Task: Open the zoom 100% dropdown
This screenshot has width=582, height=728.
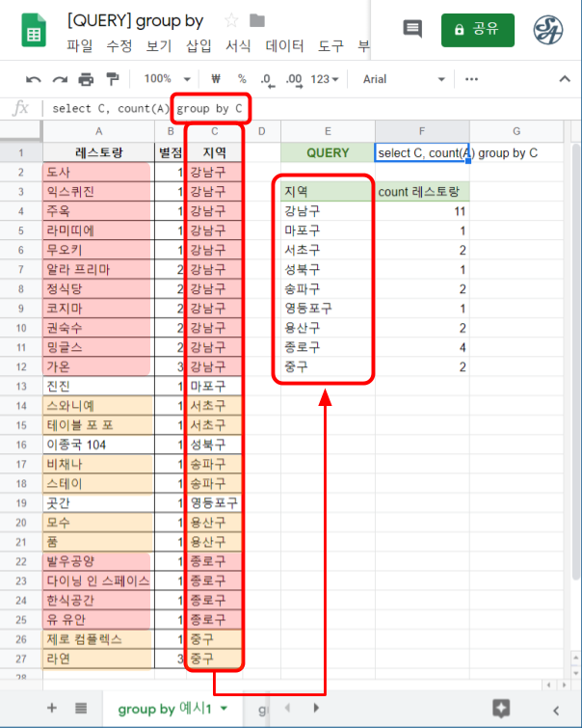Action: point(167,79)
